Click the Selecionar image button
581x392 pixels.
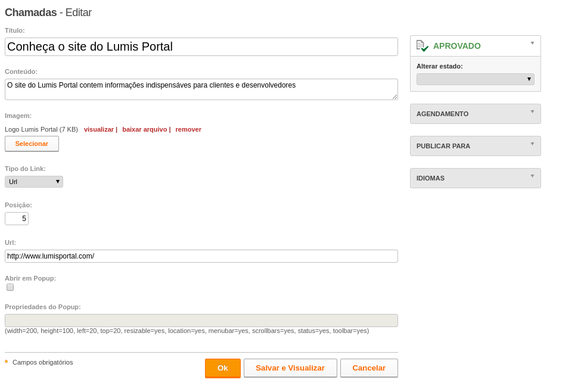pyautogui.click(x=32, y=144)
